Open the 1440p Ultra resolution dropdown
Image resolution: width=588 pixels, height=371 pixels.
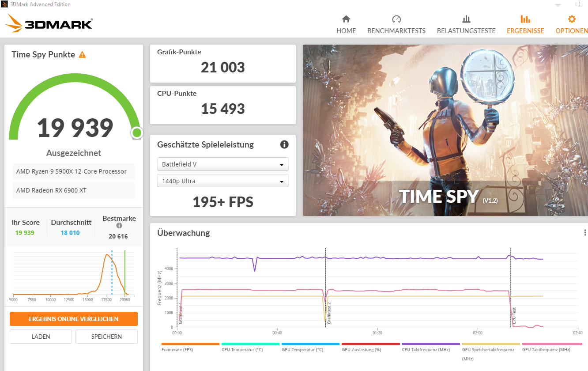coord(223,181)
